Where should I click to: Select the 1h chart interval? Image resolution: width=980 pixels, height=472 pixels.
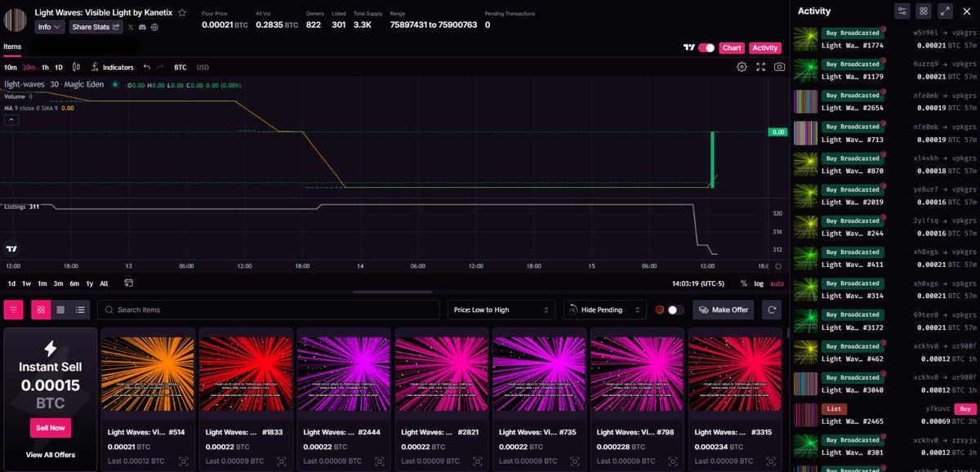tap(45, 67)
